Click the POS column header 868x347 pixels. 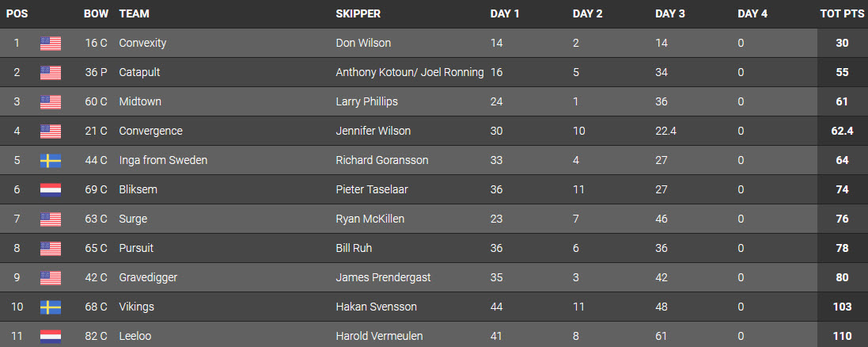pos(17,13)
